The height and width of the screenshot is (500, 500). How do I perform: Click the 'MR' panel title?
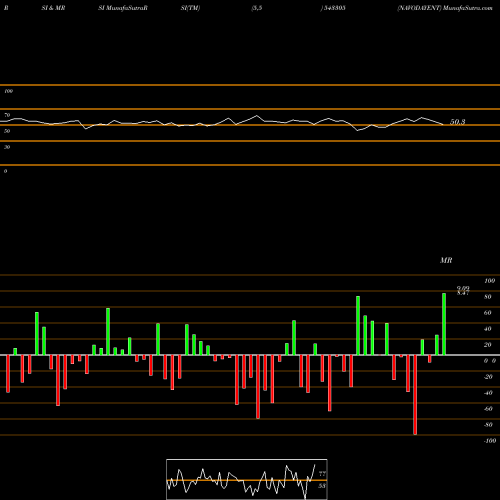pos(446,260)
